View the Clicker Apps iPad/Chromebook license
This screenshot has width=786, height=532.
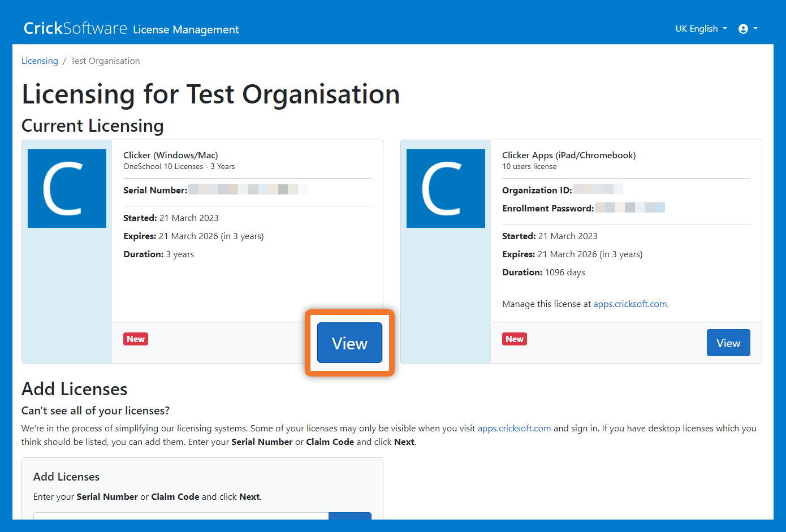click(728, 343)
